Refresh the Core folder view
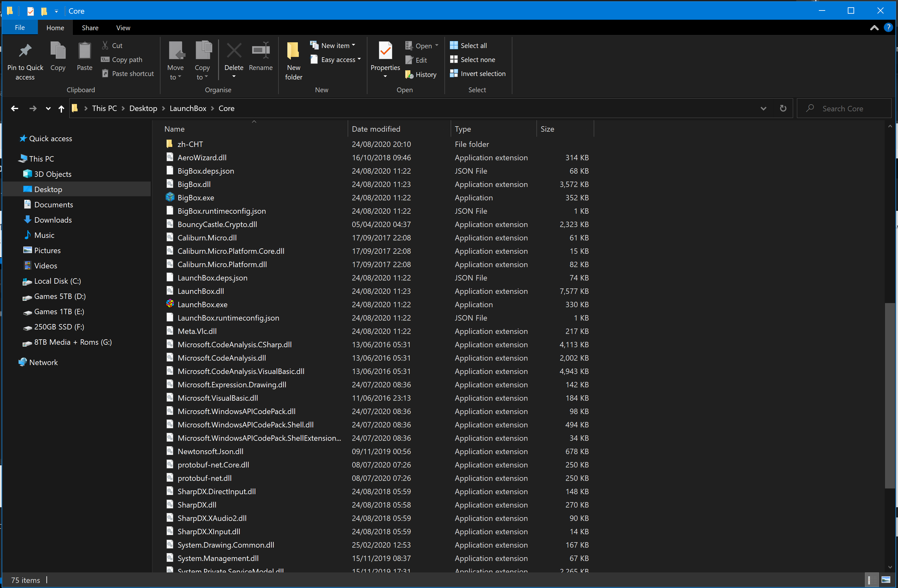 [x=783, y=109]
